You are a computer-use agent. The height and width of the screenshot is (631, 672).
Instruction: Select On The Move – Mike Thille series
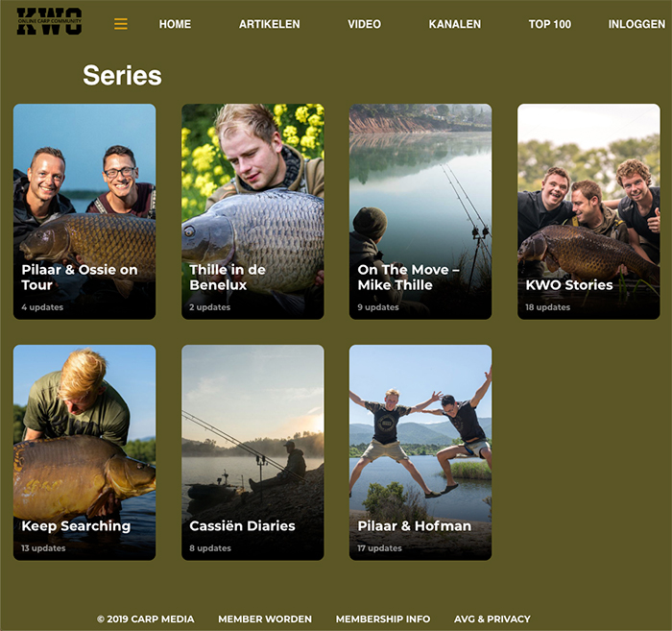(420, 211)
